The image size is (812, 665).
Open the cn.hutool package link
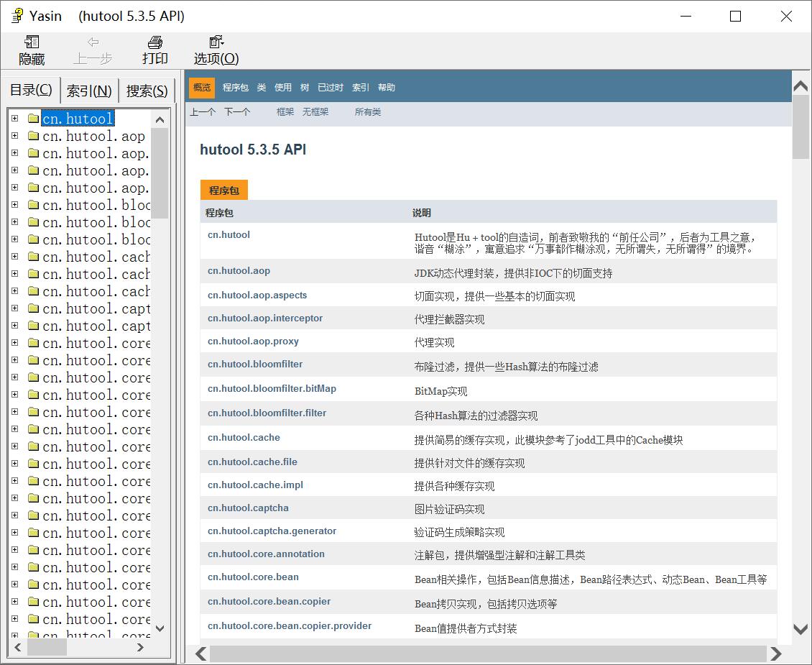[x=229, y=234]
